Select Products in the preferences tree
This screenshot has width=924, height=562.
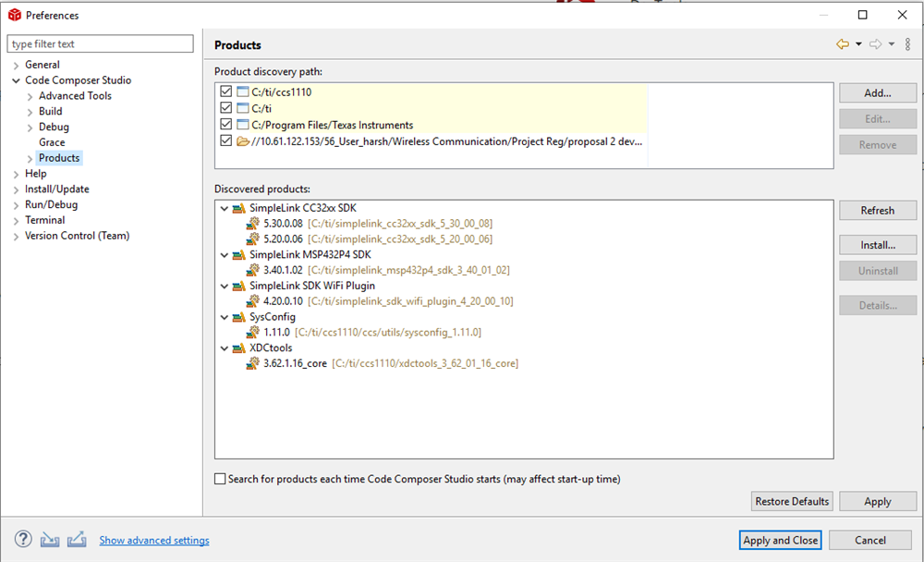click(x=59, y=158)
